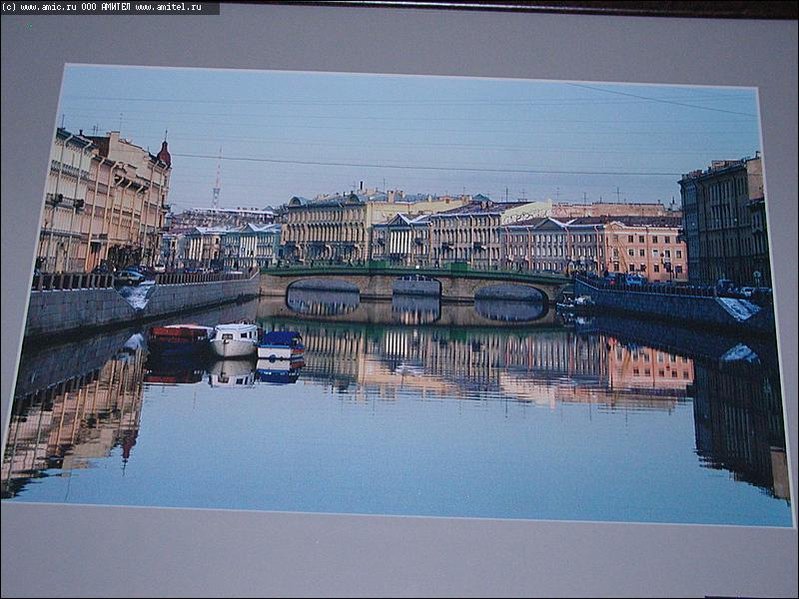Click the right arch of the bridge
Screen dimensions: 799x599
pyautogui.click(x=510, y=295)
